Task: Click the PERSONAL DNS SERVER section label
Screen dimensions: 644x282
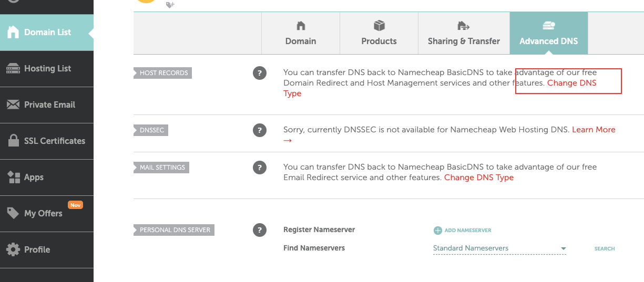Action: pos(175,230)
